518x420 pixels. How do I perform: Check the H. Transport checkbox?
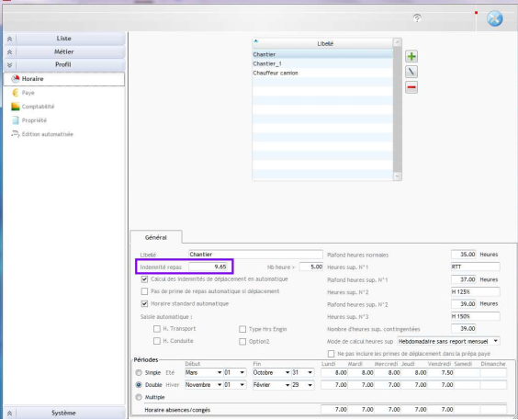tap(156, 329)
